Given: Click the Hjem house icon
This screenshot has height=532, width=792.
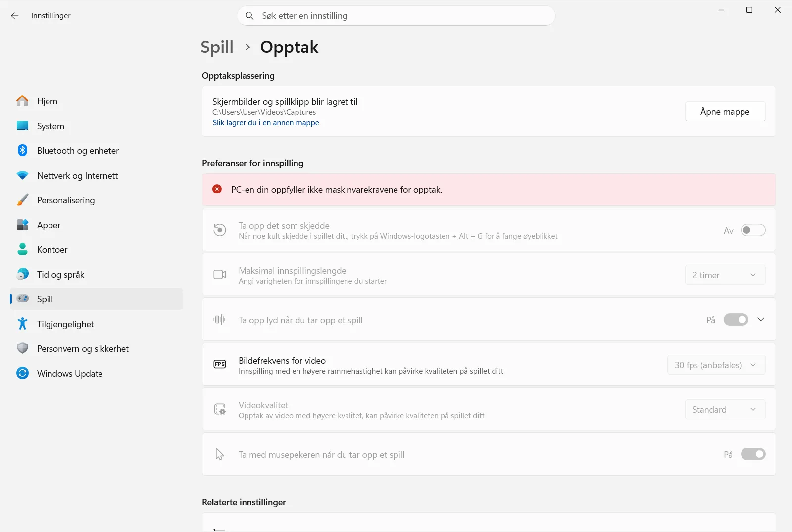Looking at the screenshot, I should (22, 101).
